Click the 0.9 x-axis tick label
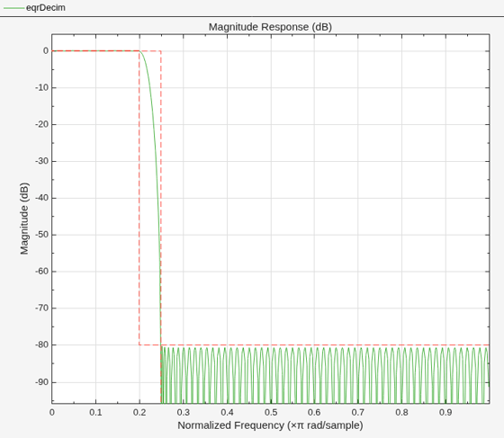 click(x=445, y=412)
